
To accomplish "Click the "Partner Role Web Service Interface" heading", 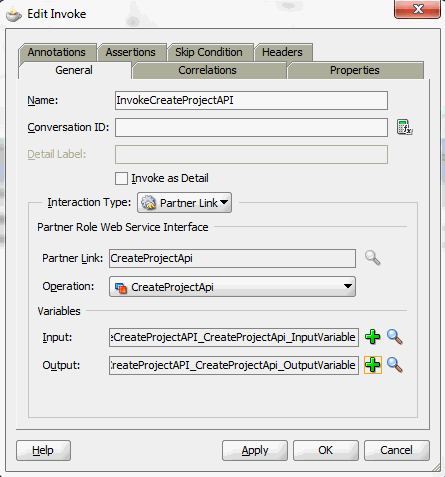I will (x=123, y=227).
